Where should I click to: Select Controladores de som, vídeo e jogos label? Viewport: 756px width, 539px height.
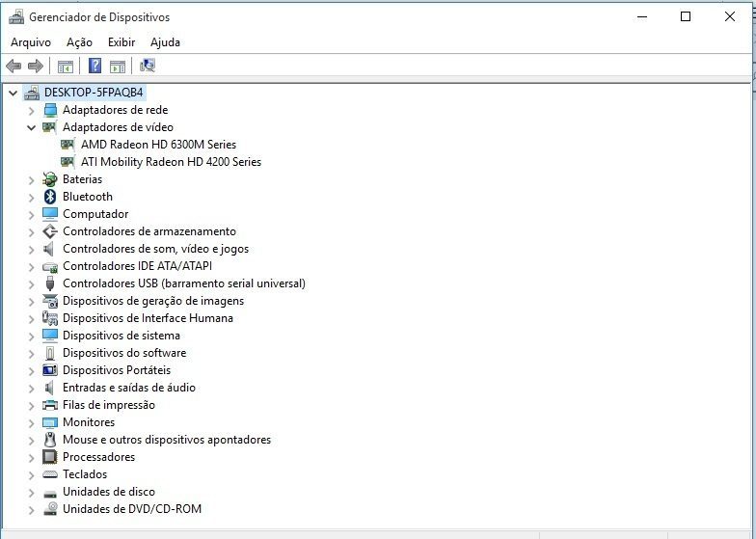pos(156,249)
